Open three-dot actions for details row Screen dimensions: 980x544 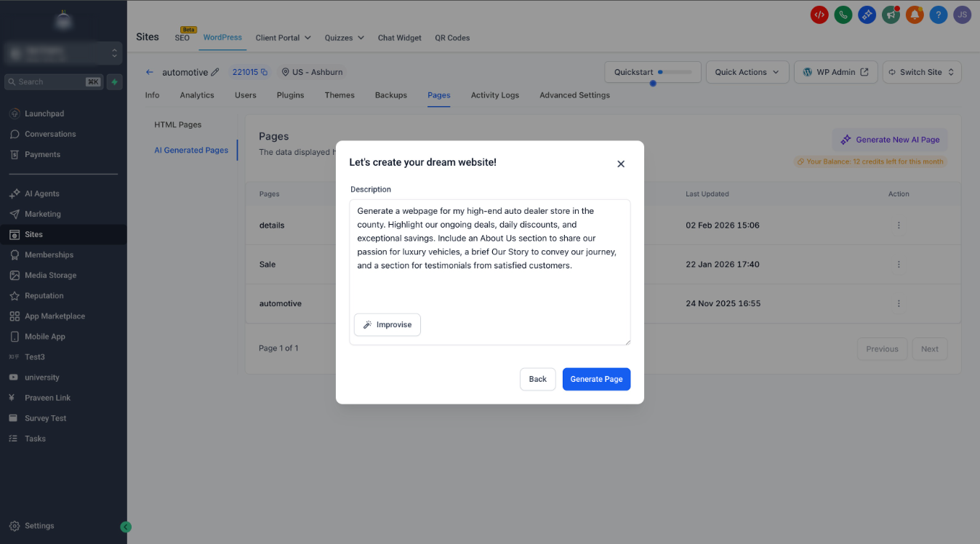pyautogui.click(x=899, y=225)
